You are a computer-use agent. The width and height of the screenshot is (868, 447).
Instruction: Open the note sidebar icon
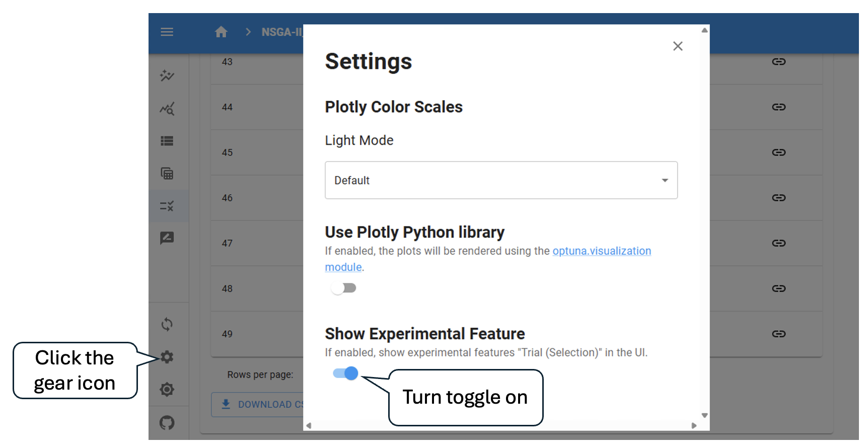[167, 238]
